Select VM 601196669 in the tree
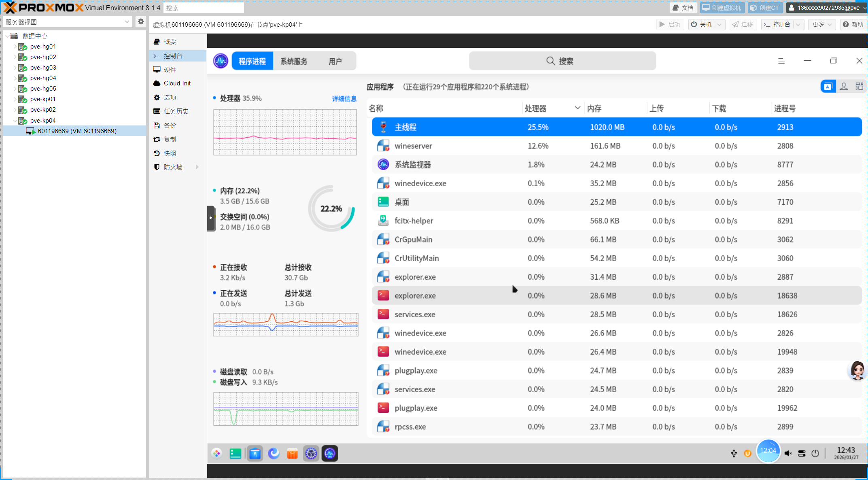Image resolution: width=868 pixels, height=480 pixels. tap(74, 131)
